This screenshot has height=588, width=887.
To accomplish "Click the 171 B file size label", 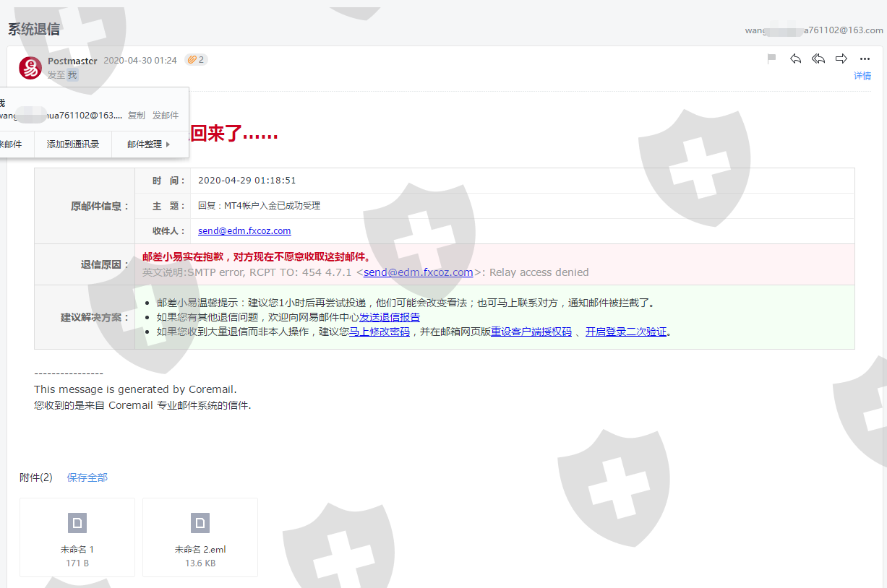I will pyautogui.click(x=77, y=563).
